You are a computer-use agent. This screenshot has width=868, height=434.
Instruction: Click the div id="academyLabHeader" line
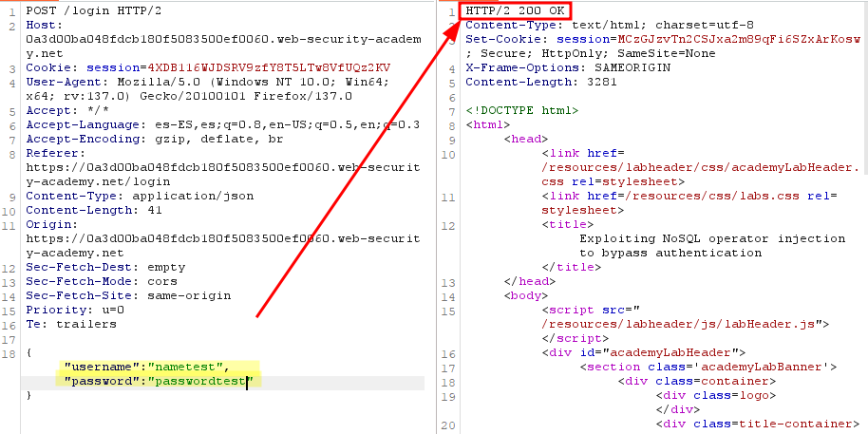(643, 352)
